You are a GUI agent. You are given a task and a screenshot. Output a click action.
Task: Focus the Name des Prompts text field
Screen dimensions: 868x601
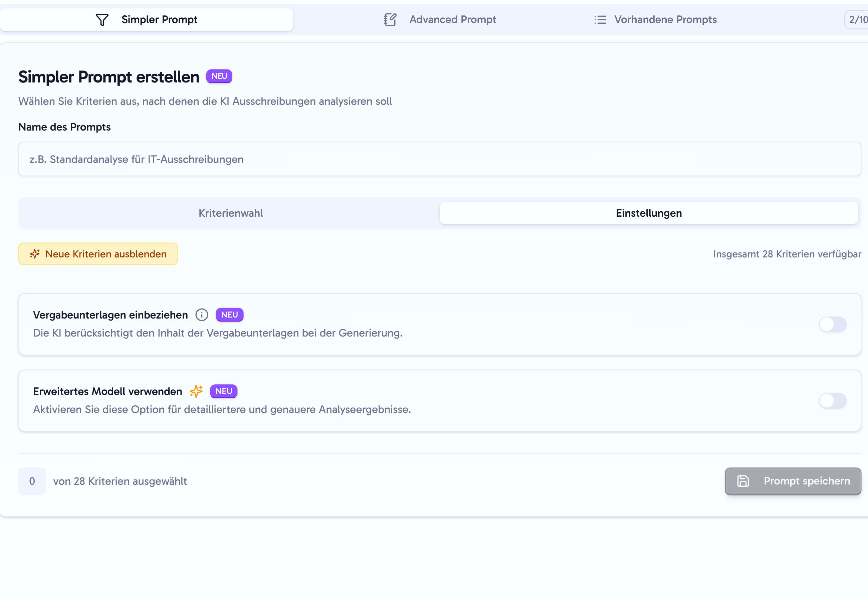439,159
